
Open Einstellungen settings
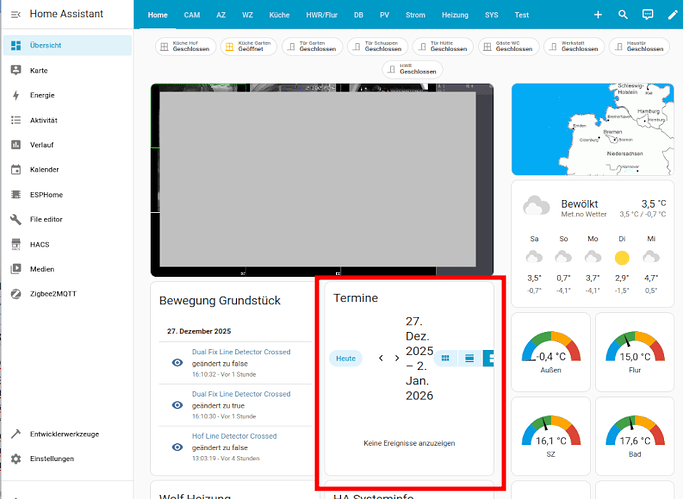click(67, 459)
